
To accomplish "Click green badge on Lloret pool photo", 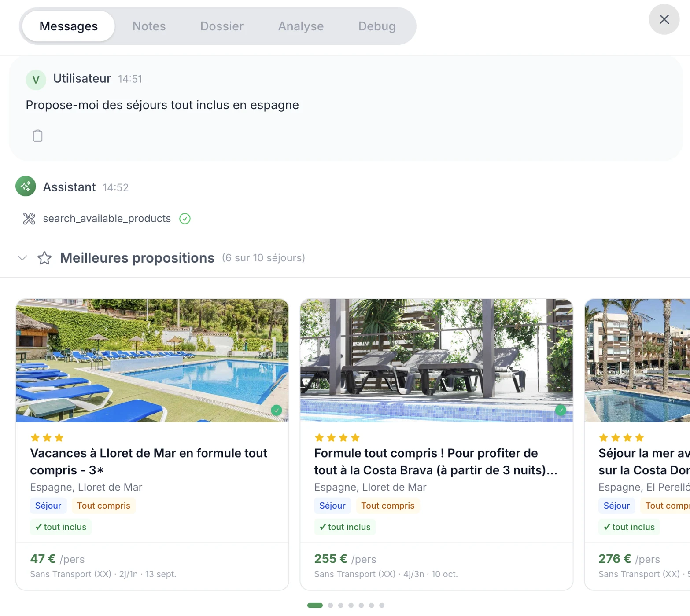I will 276,410.
